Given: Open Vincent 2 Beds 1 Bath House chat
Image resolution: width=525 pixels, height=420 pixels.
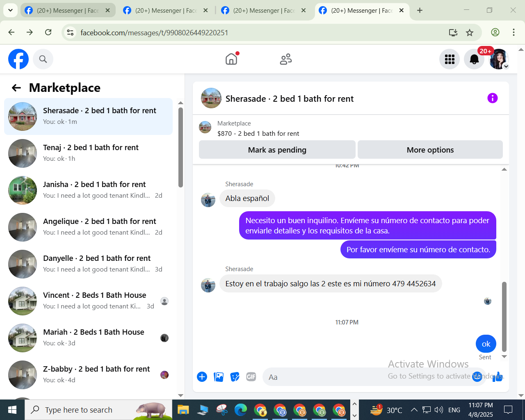Looking at the screenshot, I should click(88, 301).
